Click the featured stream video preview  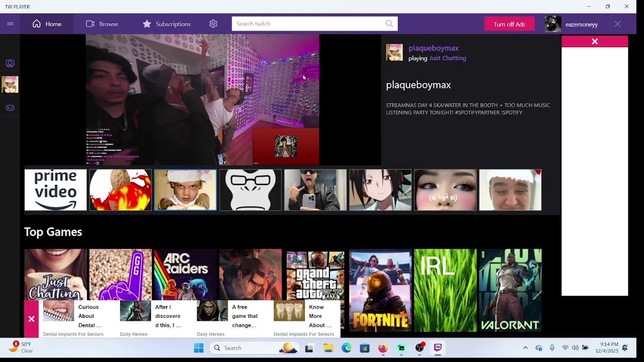[202, 100]
